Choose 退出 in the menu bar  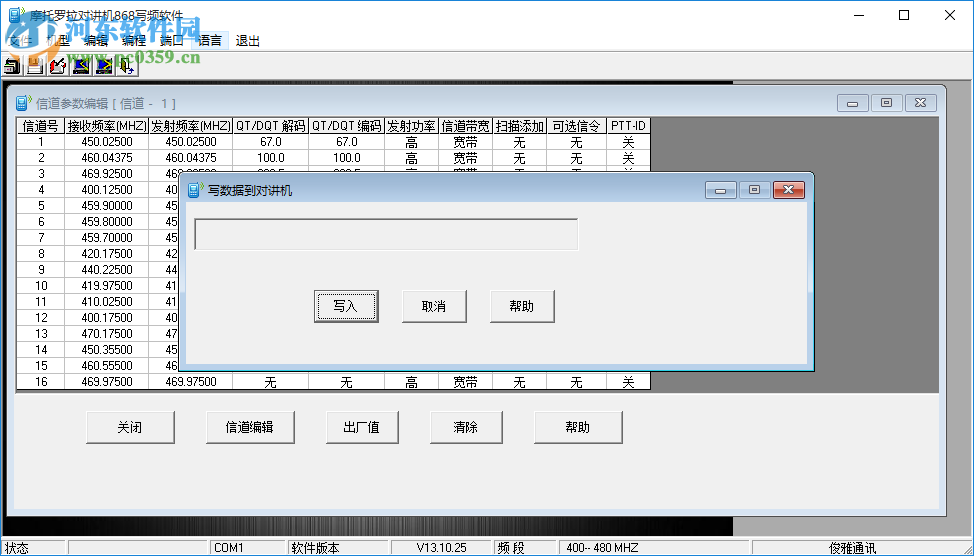pyautogui.click(x=247, y=41)
